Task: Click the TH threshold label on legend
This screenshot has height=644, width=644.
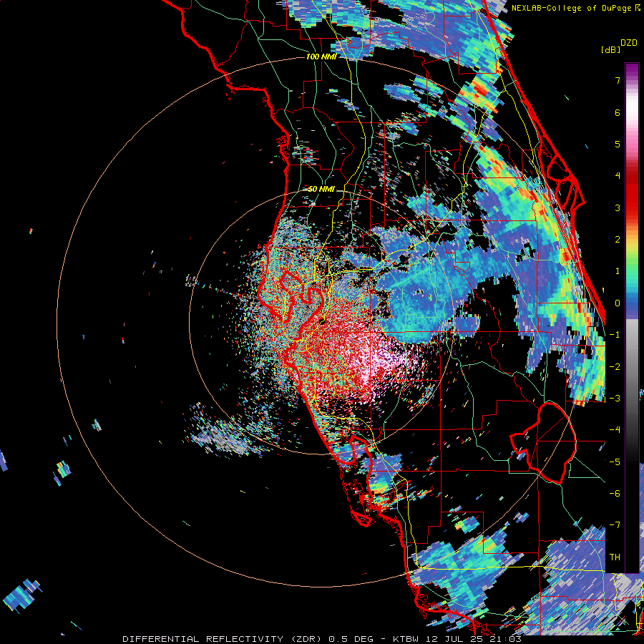Action: [615, 557]
